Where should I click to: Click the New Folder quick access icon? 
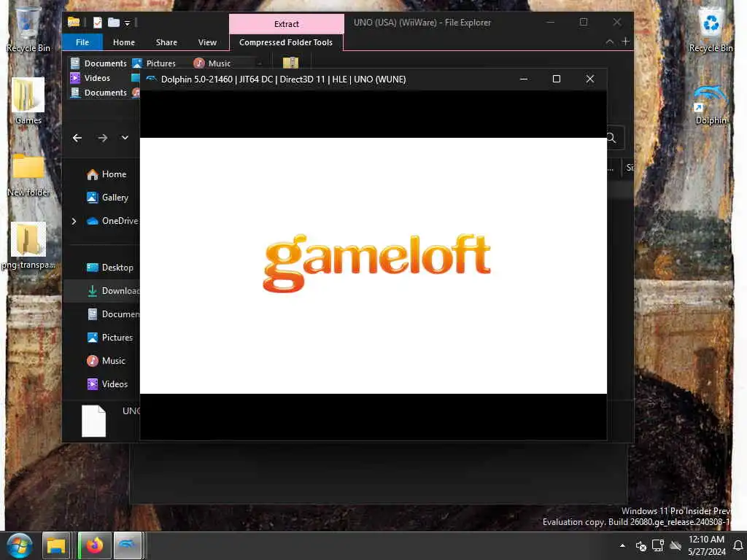[113, 23]
